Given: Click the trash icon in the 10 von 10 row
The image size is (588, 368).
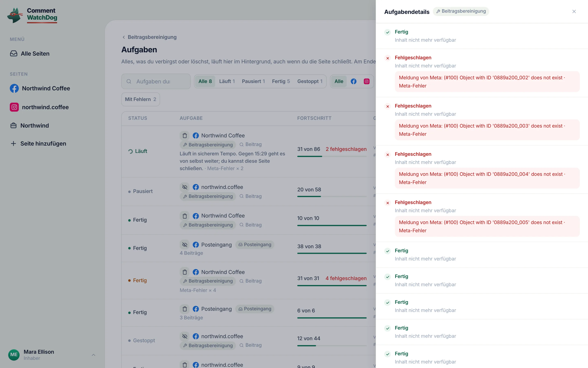Looking at the screenshot, I should [x=185, y=216].
